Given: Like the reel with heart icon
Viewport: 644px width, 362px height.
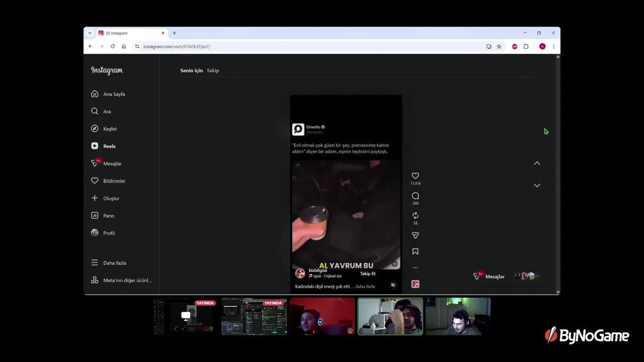Looking at the screenshot, I should click(x=415, y=175).
